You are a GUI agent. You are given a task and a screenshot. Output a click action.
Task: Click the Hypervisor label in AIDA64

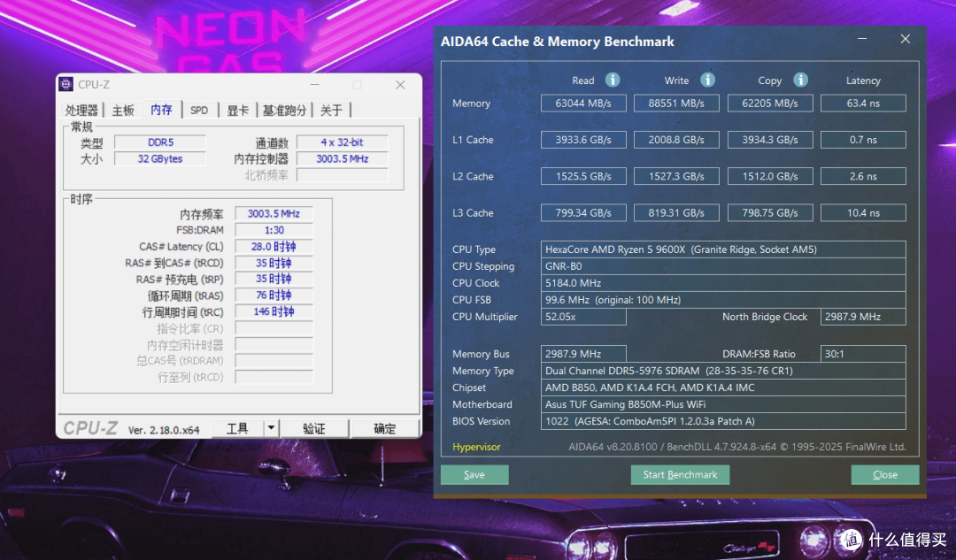476,447
